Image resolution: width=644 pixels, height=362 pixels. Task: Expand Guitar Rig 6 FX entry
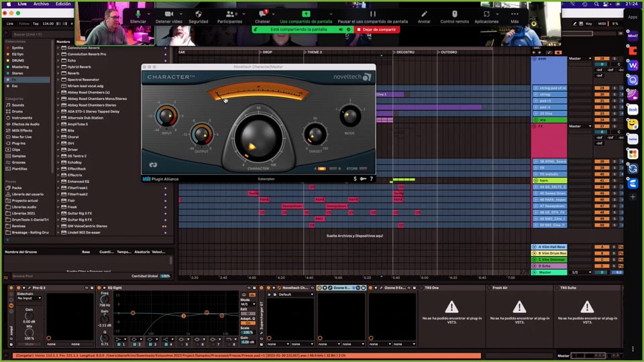tap(58, 220)
